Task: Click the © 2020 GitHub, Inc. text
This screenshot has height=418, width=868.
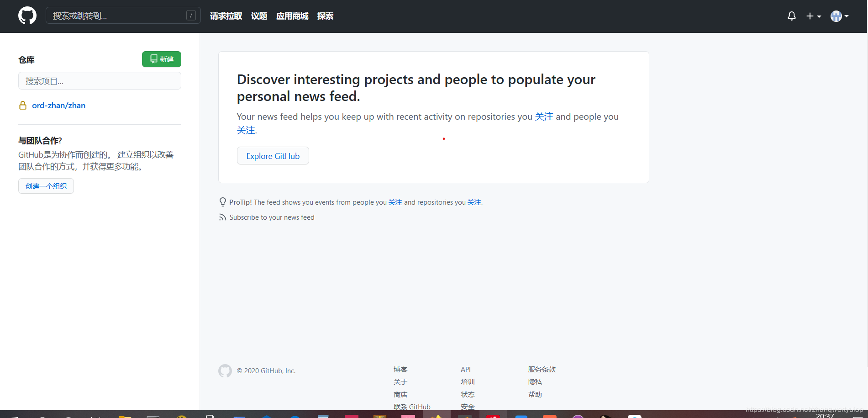Action: click(x=266, y=371)
